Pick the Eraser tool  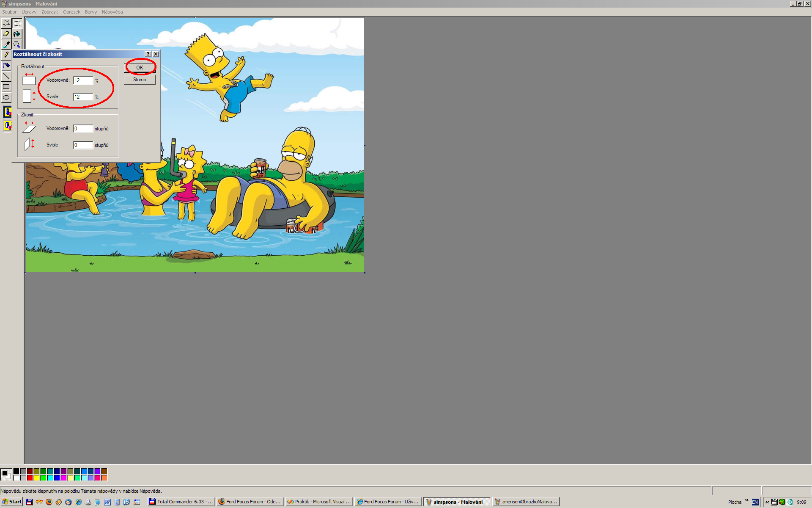point(6,34)
